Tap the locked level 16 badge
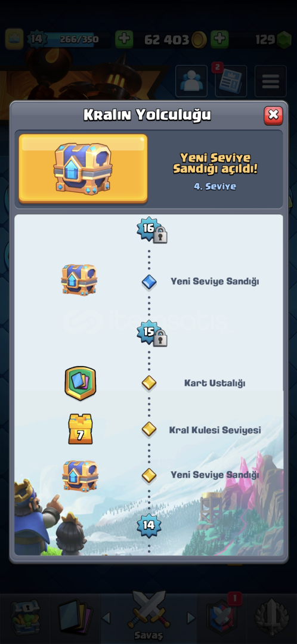This screenshot has width=297, height=644. [151, 230]
